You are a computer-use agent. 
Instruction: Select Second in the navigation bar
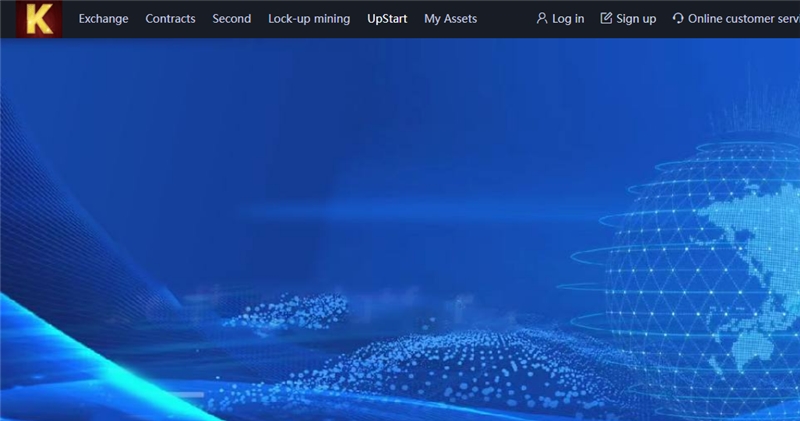(x=231, y=19)
